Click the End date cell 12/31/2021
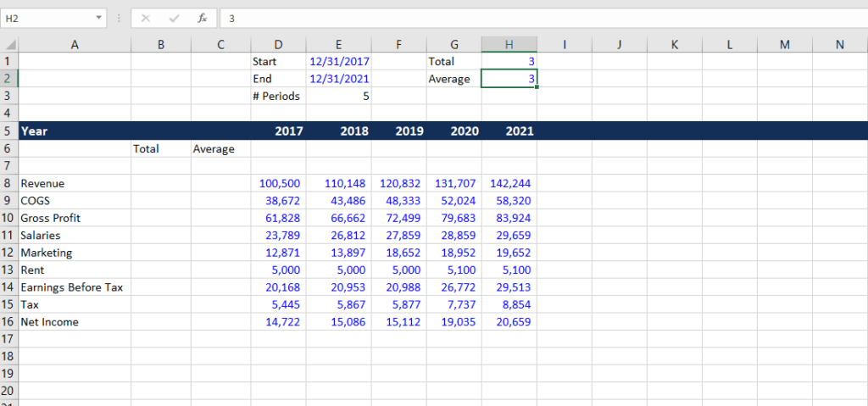 [339, 79]
